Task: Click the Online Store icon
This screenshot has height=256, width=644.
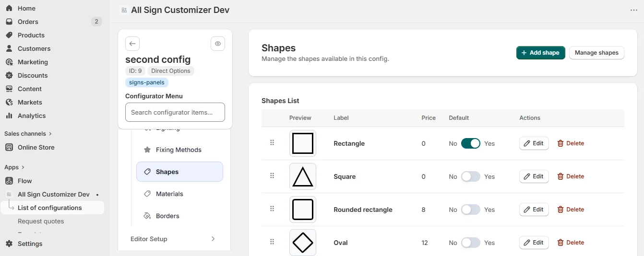Action: tap(9, 147)
